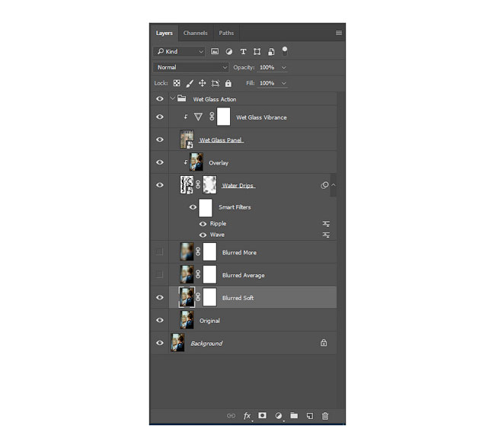Click the Overlay layer thumbnail
Screen dimensions: 495x448
click(x=196, y=162)
